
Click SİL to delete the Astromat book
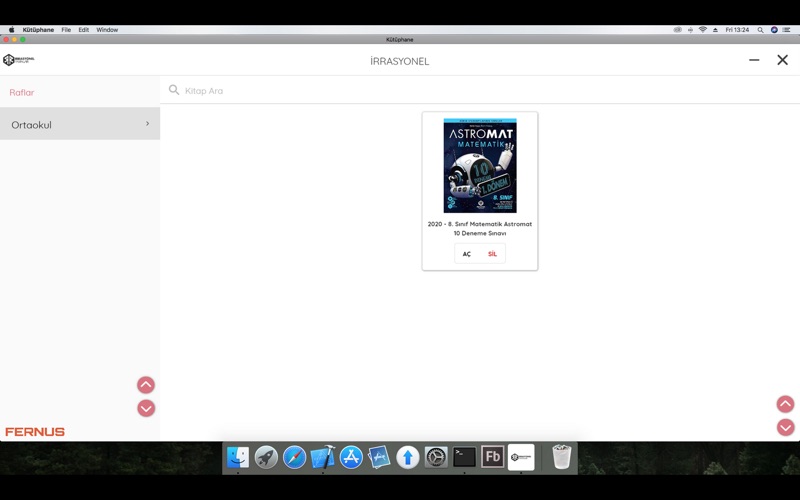coord(492,254)
